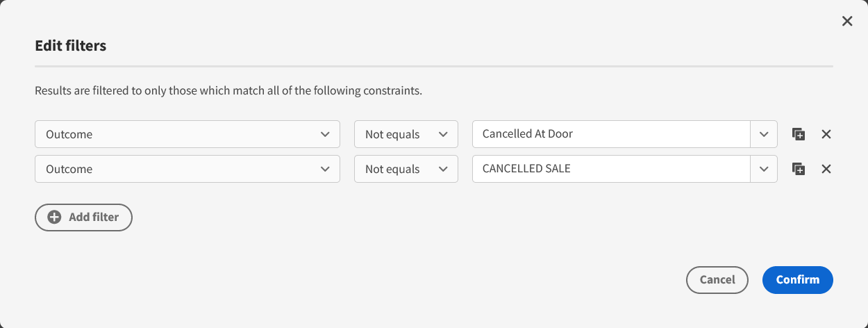Select the Outcome text in the second row

pos(69,169)
